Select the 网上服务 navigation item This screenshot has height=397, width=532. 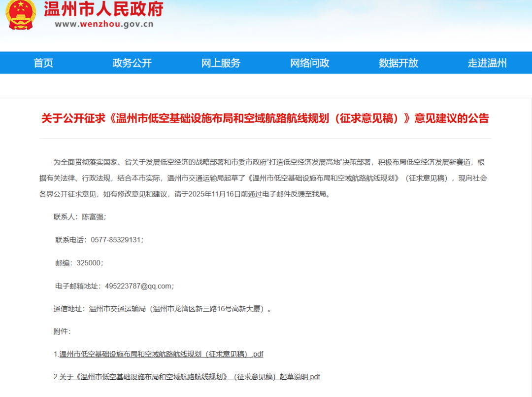[221, 63]
